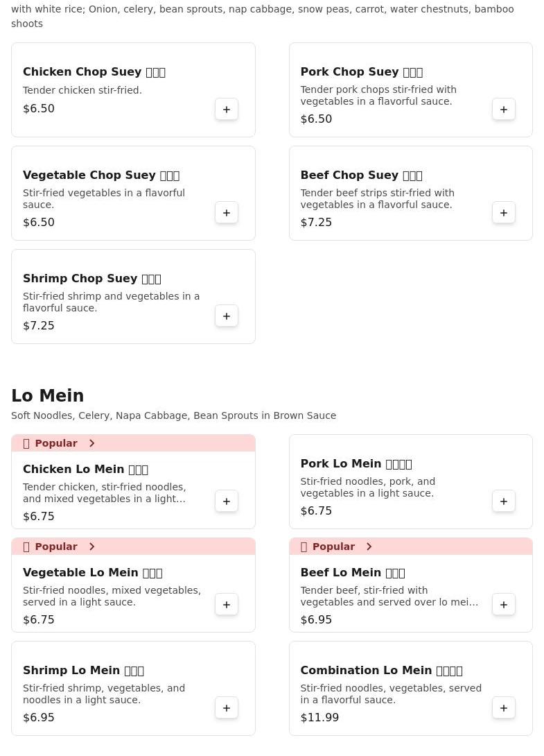
Task: Add Beef Lo Mein with plus icon
Action: (504, 605)
